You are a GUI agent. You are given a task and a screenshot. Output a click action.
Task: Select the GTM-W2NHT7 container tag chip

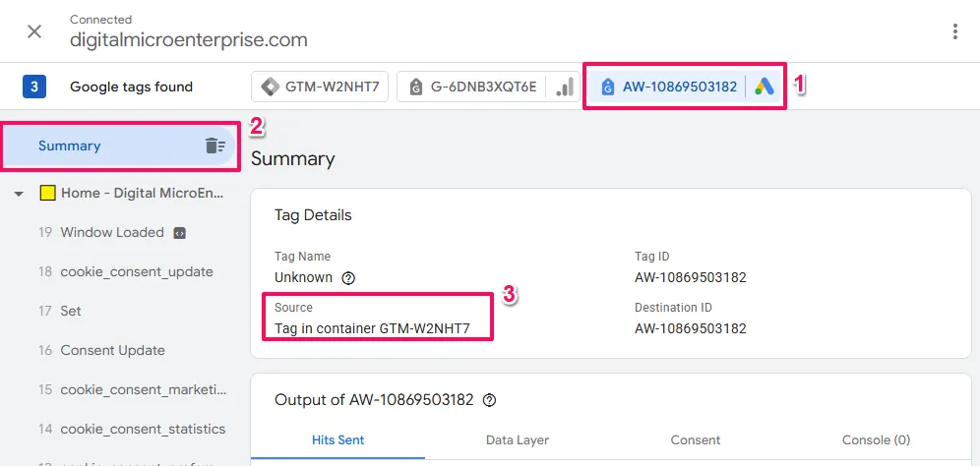point(321,87)
